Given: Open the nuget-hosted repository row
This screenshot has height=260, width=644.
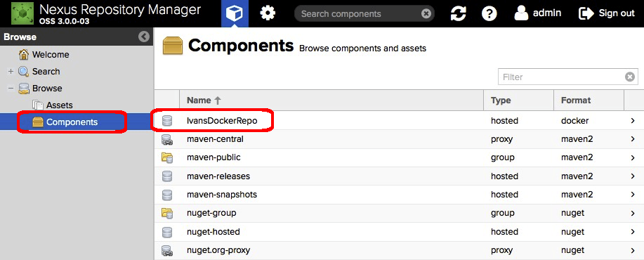Looking at the screenshot, I should [399, 232].
